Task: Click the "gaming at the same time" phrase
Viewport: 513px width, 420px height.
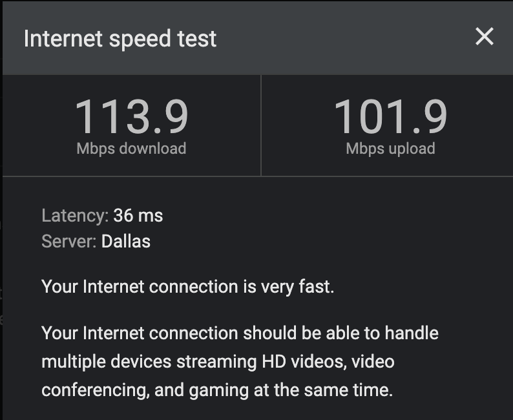Action: 310,390
